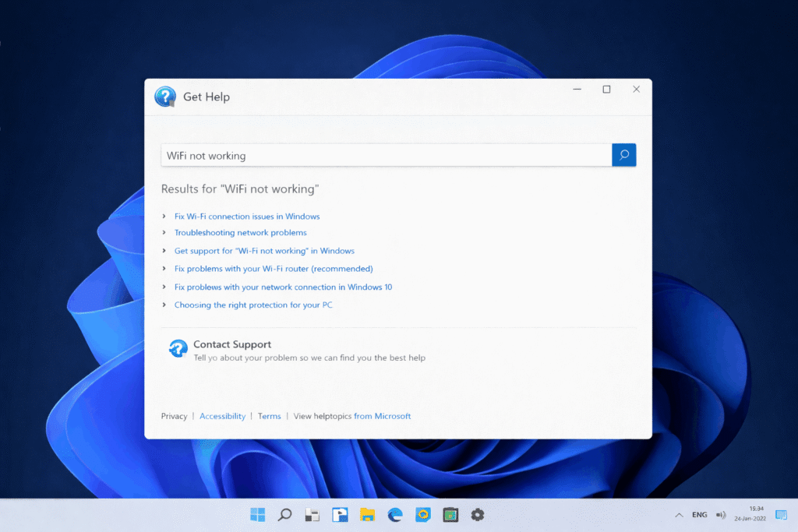798x532 pixels.
Task: Open File Explorer folder icon in taskbar
Action: [368, 515]
